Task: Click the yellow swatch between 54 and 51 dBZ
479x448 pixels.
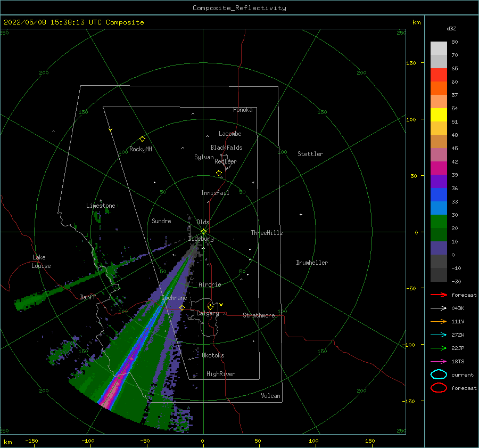Action: 439,115
